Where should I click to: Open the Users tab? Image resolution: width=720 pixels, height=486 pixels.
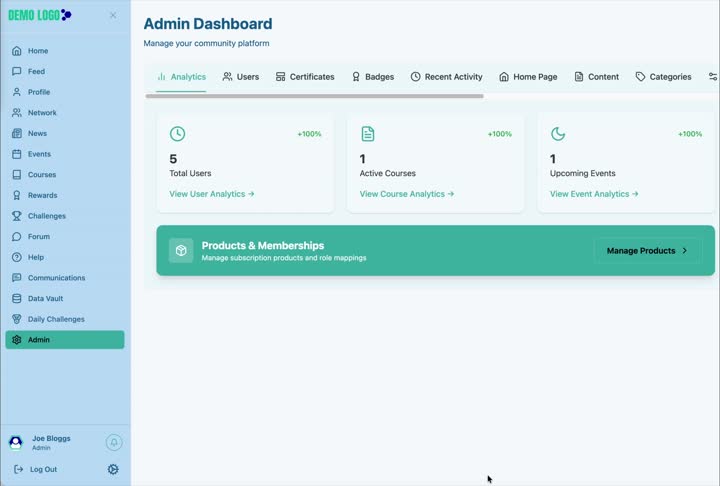pos(241,77)
